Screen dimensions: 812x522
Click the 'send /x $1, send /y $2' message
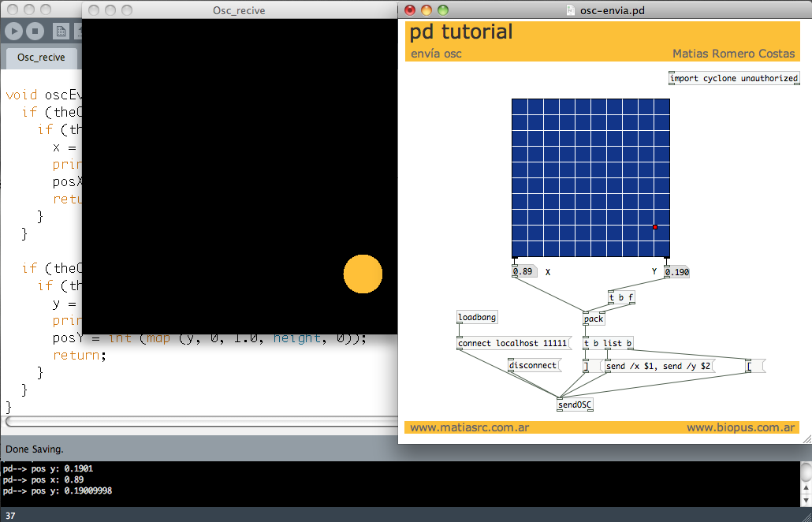pyautogui.click(x=658, y=366)
